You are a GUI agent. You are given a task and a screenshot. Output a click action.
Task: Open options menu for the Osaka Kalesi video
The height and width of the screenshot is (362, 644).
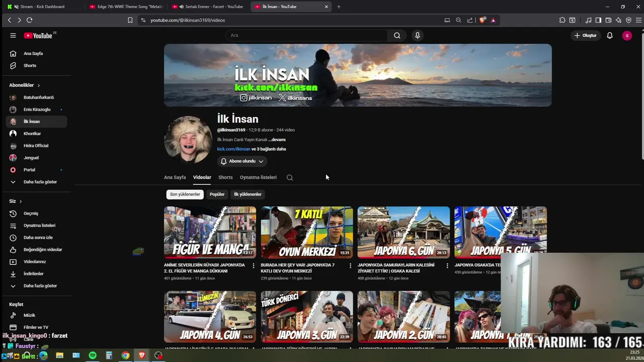coord(447,265)
